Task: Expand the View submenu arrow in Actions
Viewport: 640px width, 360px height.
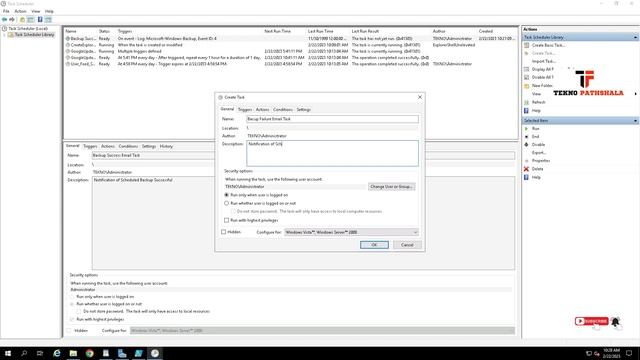Action: [636, 94]
